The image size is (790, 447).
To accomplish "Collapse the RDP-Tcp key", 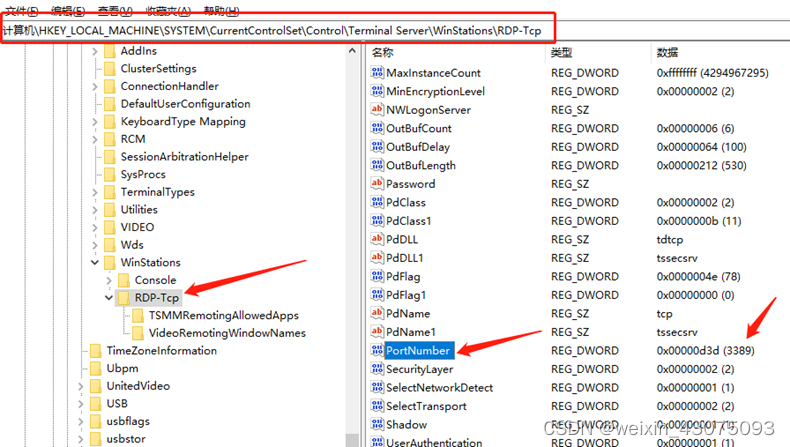I will (x=109, y=297).
